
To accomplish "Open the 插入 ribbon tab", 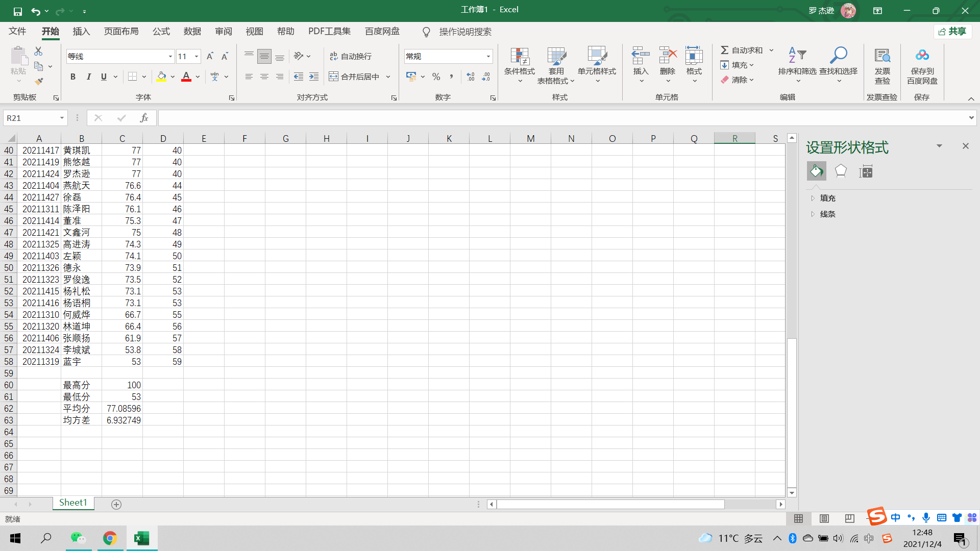I will [81, 32].
